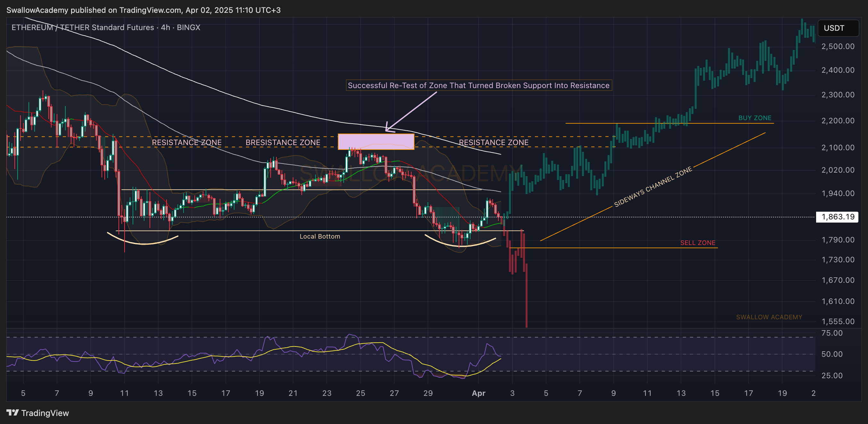Click the ETHEREUM / TETHER Standard Futures title
Screen dimensions: 868x424
[x=106, y=27]
